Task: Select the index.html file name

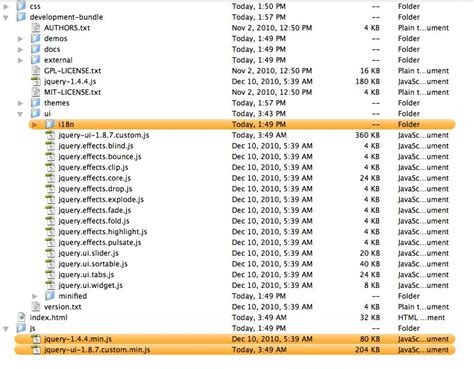Action: [x=48, y=317]
